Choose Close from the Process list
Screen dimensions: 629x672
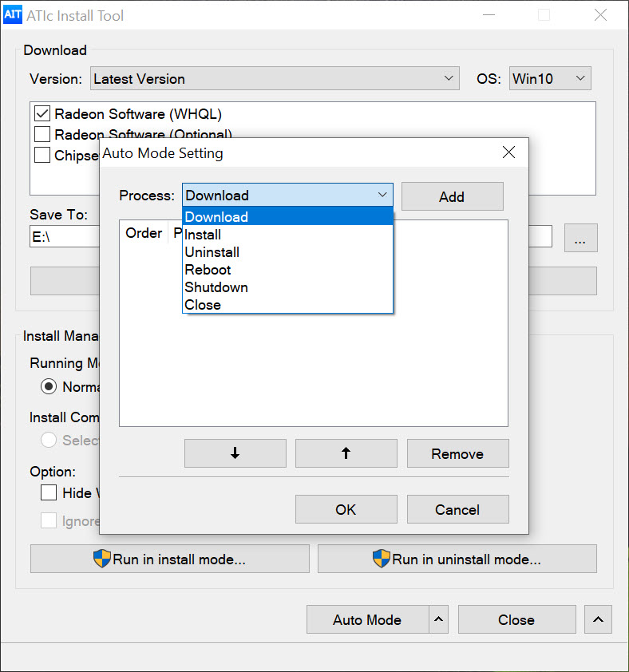pos(287,305)
